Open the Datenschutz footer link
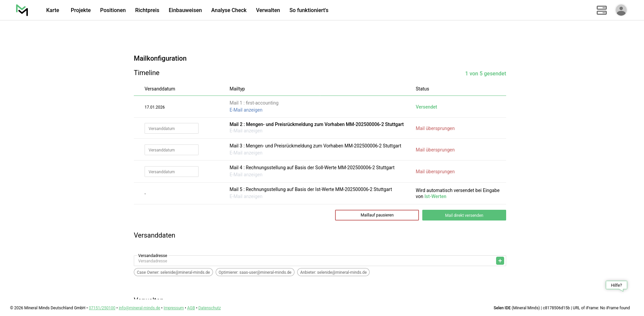This screenshot has height=316, width=644. (209, 308)
